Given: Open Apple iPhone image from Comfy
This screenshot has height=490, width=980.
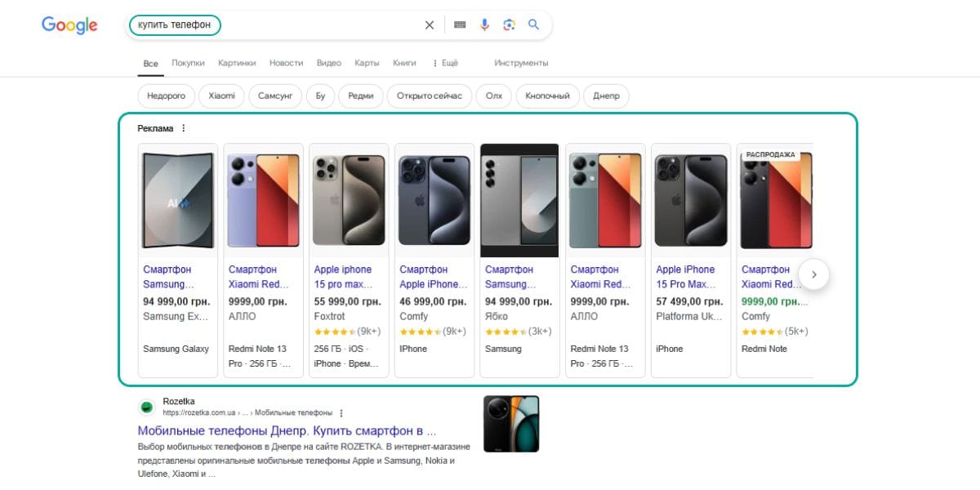Looking at the screenshot, I should click(434, 201).
